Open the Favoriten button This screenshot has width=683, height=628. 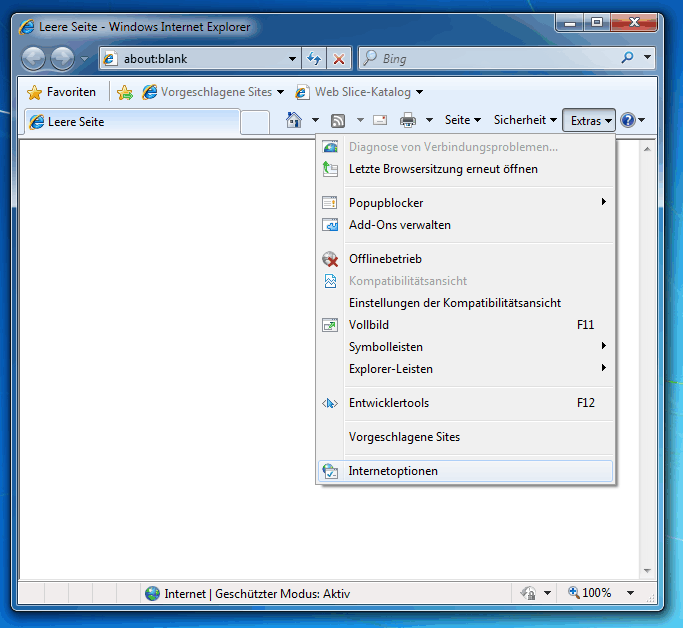[x=62, y=92]
